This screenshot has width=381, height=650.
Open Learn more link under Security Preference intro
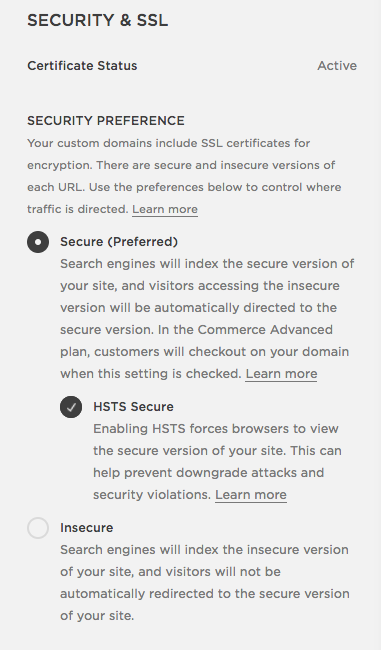tap(165, 209)
